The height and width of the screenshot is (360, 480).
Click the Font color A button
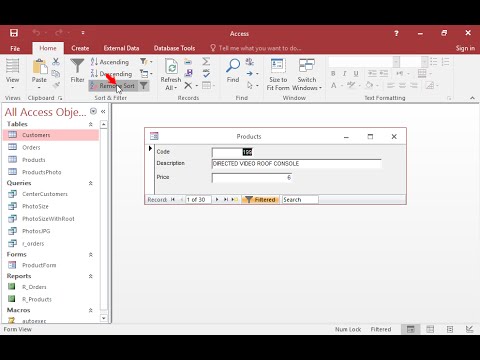pos(333,86)
